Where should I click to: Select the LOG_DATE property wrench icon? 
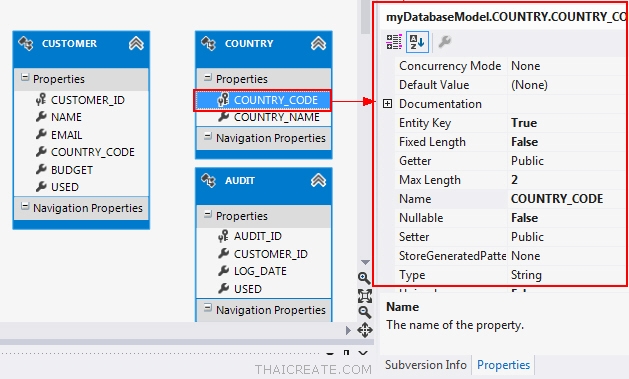click(x=224, y=271)
